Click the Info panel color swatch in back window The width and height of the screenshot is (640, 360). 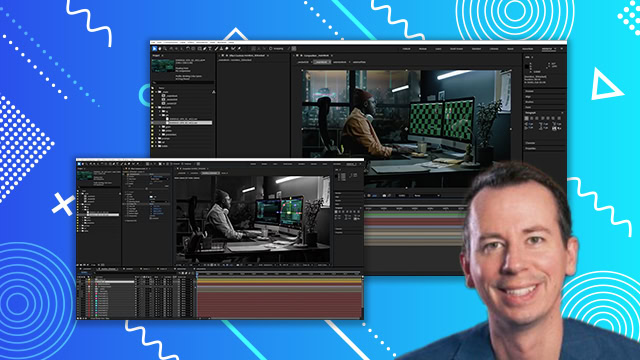pyautogui.click(x=527, y=67)
